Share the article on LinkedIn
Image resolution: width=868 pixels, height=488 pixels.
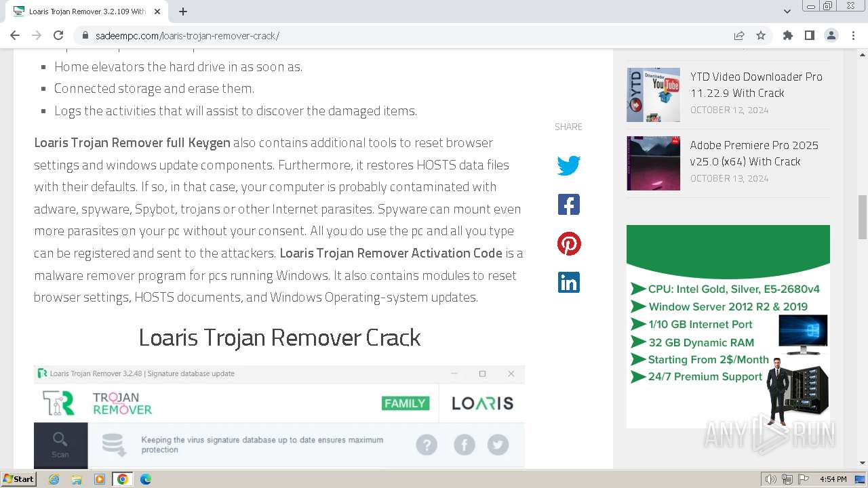pyautogui.click(x=568, y=282)
